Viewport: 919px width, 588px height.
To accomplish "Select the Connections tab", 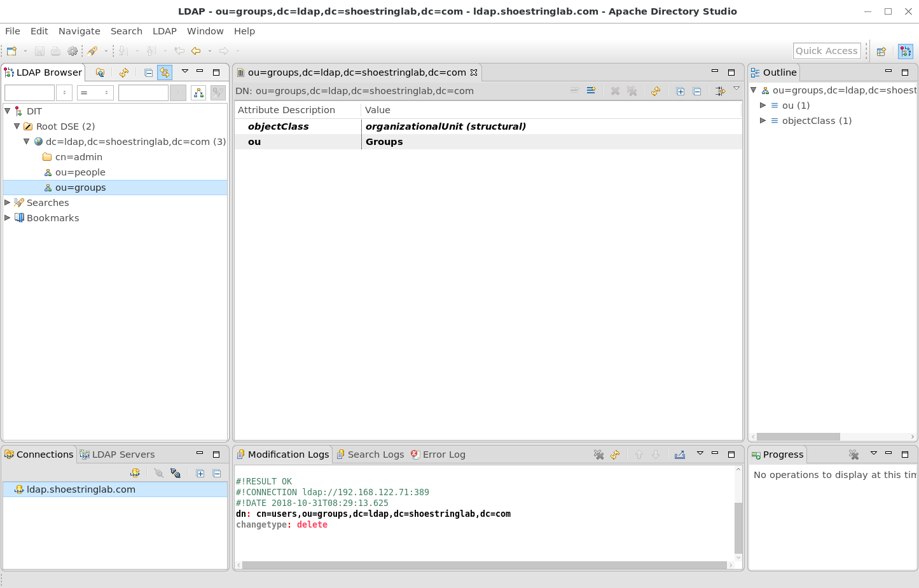I will (39, 455).
